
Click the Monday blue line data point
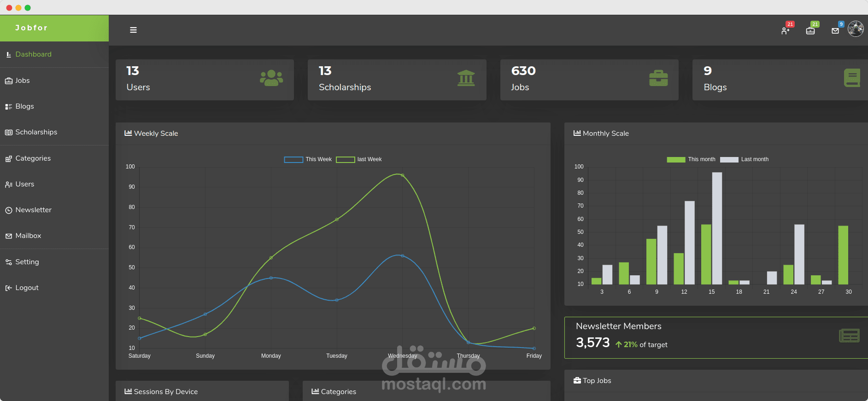coord(271,278)
